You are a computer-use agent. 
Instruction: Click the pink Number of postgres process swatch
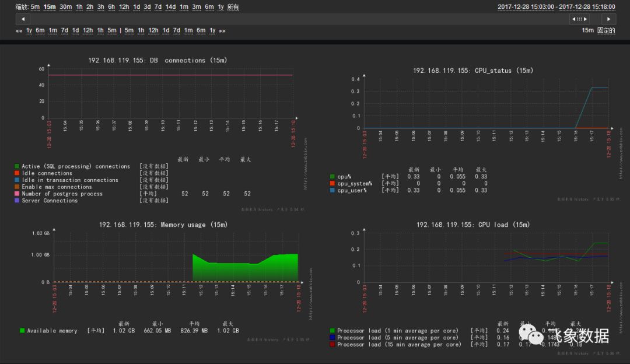point(17,194)
